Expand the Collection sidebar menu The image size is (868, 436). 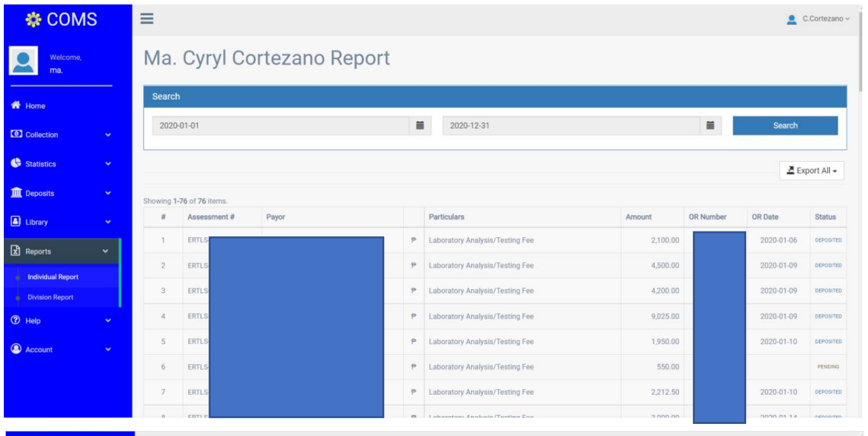(62, 135)
